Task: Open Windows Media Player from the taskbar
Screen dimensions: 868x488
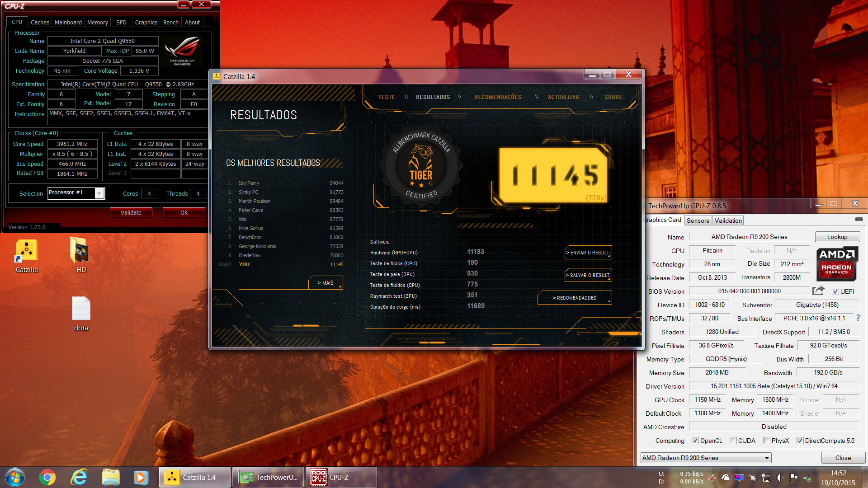Action: tap(141, 477)
